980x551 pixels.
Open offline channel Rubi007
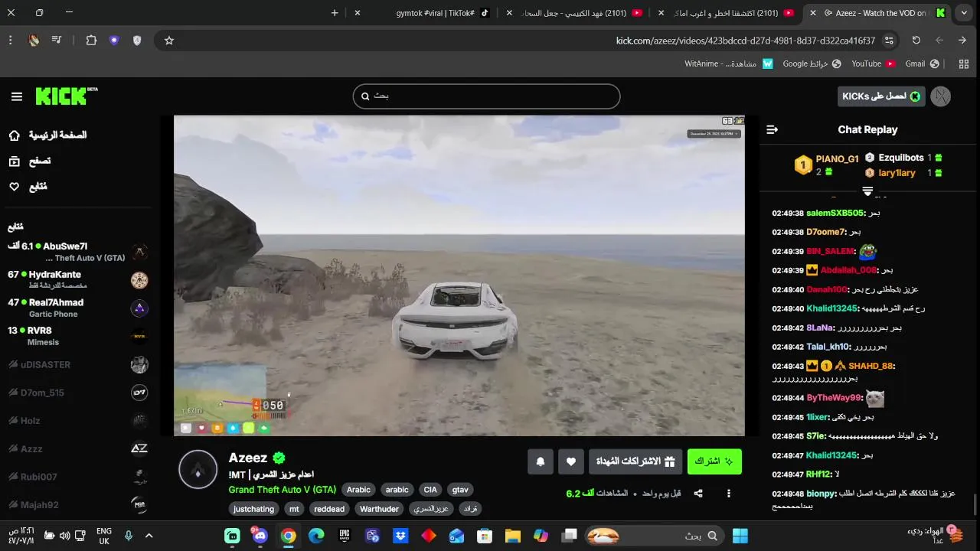[x=77, y=477]
